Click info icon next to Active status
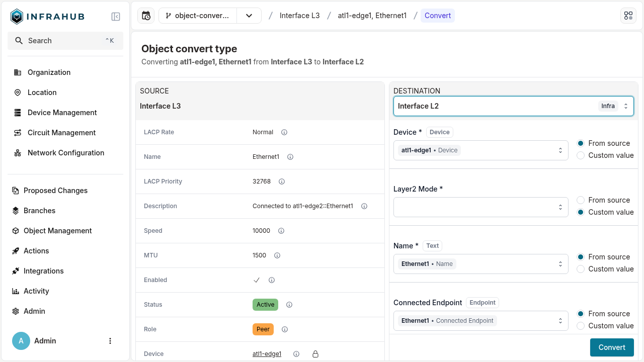 click(289, 305)
